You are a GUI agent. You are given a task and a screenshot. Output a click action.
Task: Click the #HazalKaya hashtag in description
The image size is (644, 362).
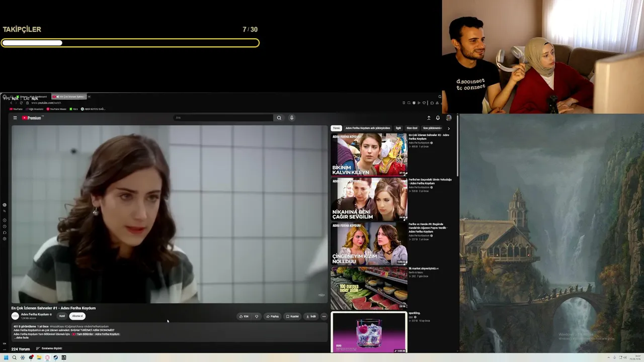click(x=56, y=327)
